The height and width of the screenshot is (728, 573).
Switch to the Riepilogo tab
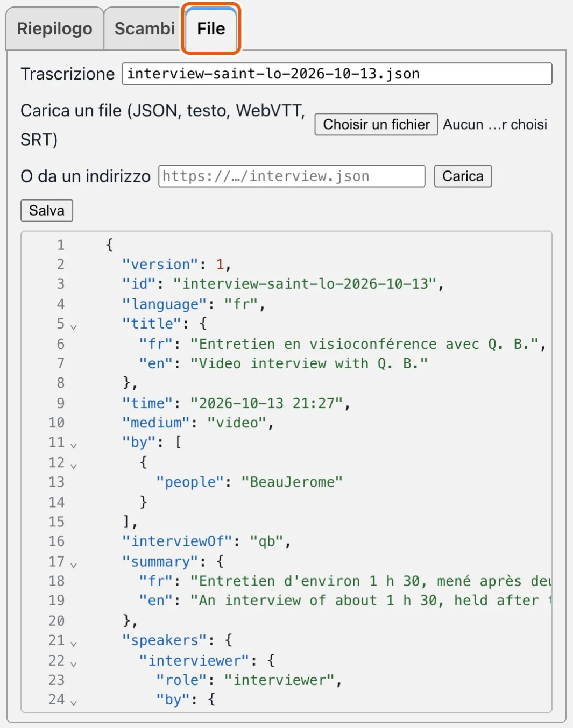[54, 28]
